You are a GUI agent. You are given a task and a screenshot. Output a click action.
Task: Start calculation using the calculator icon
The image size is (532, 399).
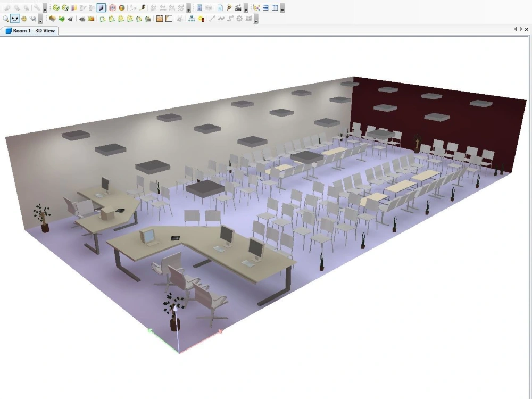(x=199, y=7)
